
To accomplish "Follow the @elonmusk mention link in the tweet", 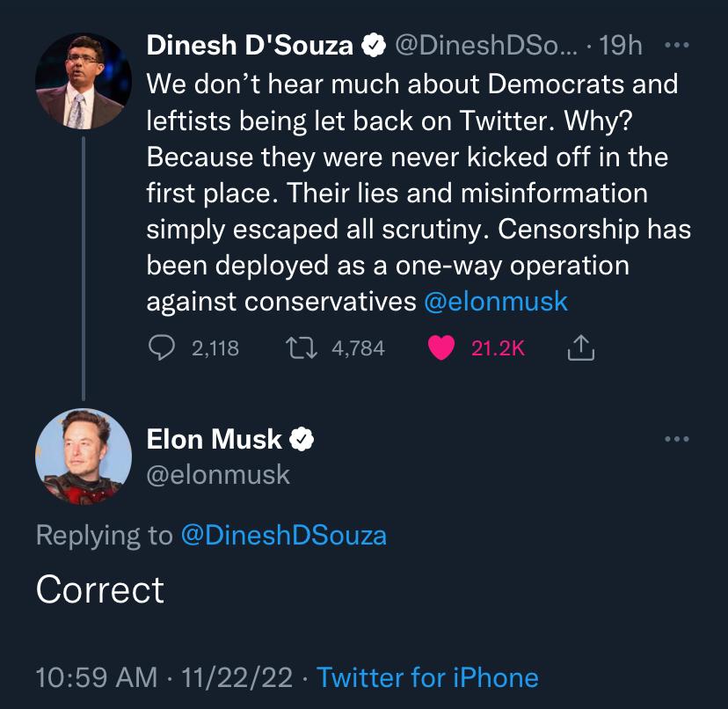I will pyautogui.click(x=496, y=302).
